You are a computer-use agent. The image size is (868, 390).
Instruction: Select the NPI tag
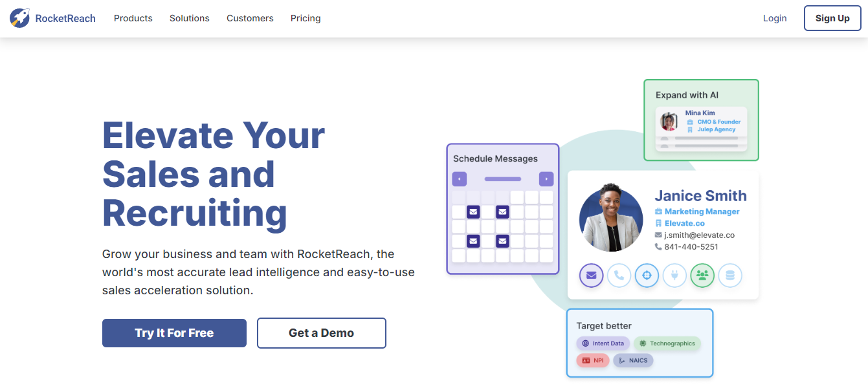593,360
